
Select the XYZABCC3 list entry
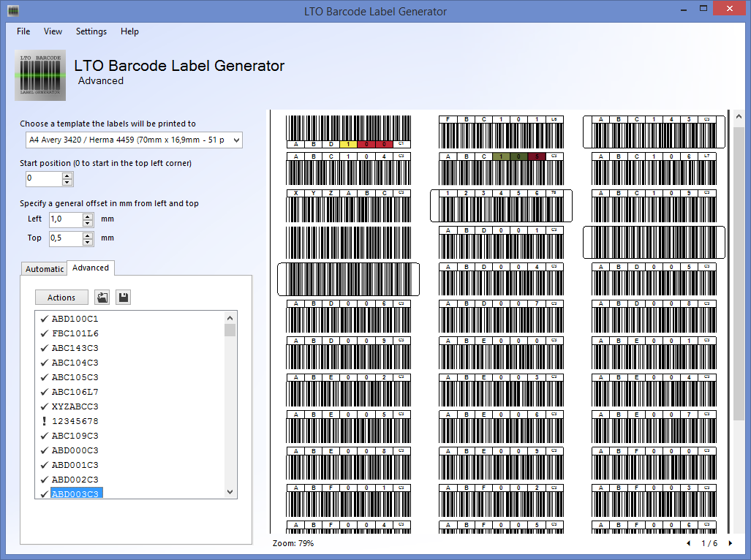point(75,406)
